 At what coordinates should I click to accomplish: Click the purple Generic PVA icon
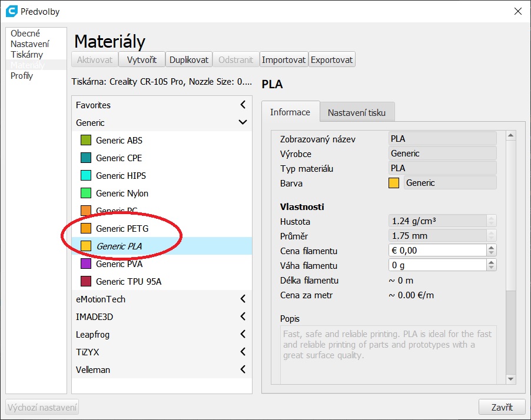(x=85, y=264)
